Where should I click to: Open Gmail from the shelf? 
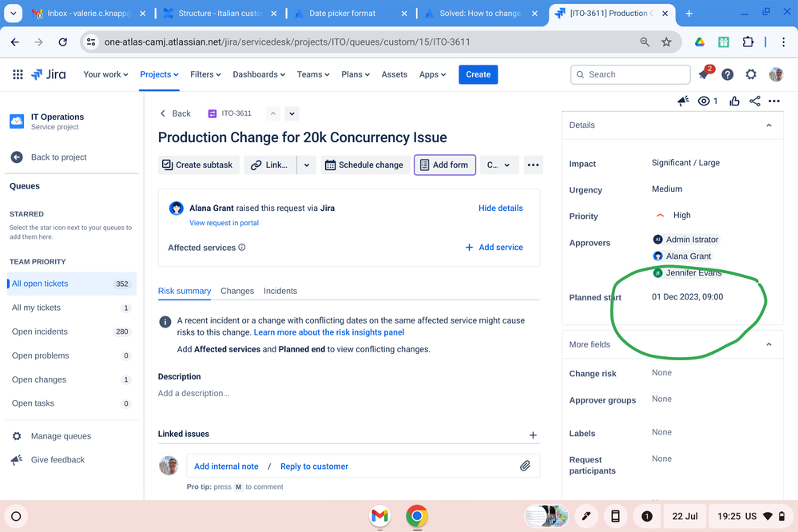[x=379, y=516]
